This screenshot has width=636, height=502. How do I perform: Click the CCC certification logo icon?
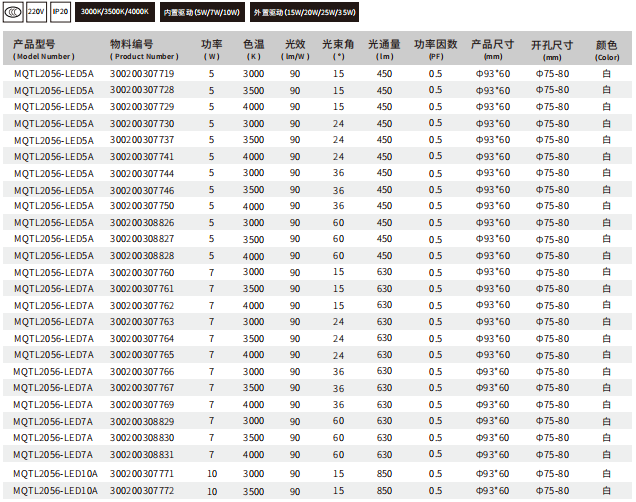pos(13,12)
